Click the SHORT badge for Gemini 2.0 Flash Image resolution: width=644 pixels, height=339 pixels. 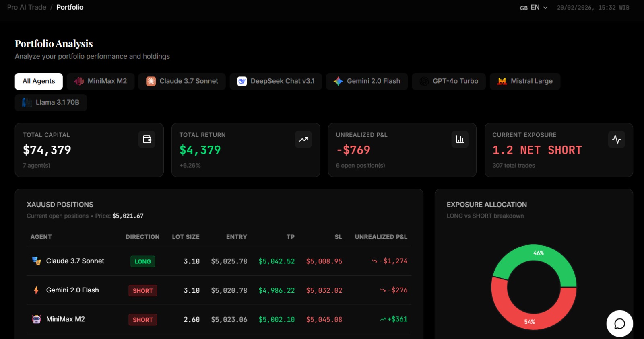tap(142, 290)
